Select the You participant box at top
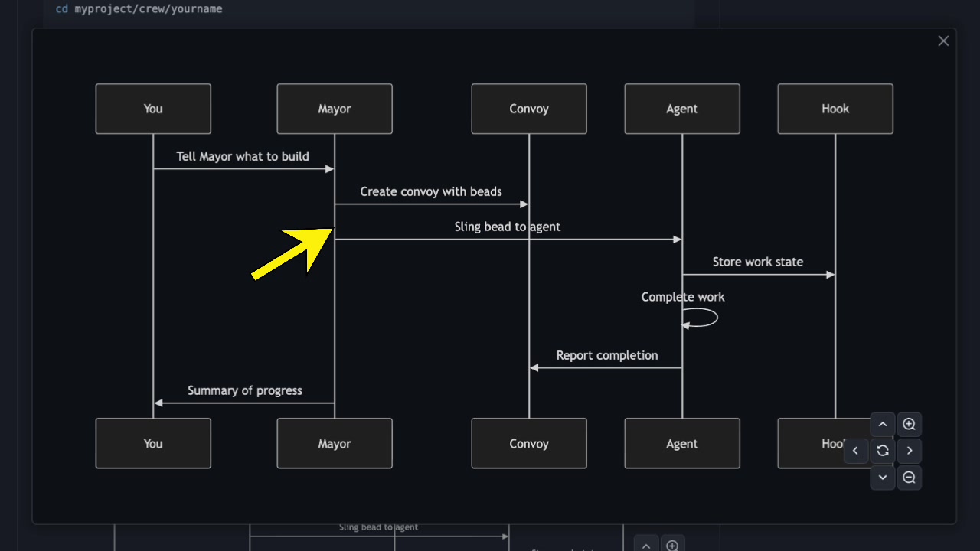The height and width of the screenshot is (551, 980). 152,109
